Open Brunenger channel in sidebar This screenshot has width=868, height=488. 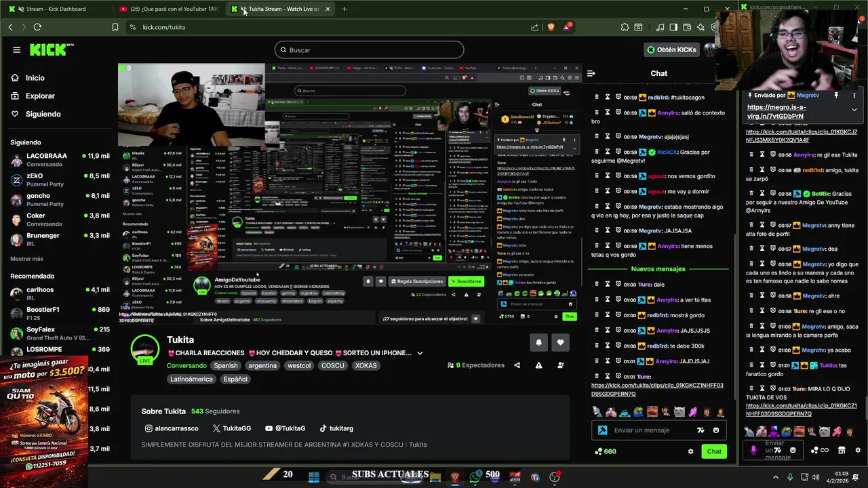(x=60, y=239)
